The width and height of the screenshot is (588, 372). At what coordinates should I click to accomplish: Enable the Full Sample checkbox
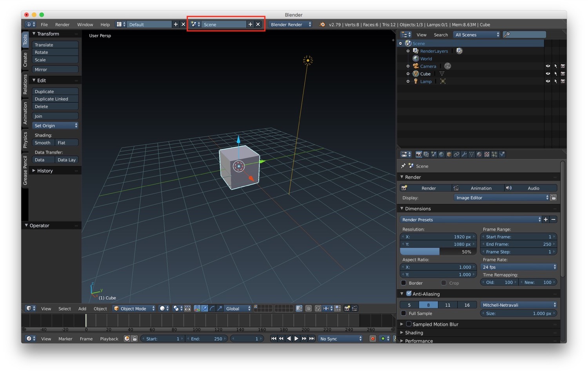point(403,313)
